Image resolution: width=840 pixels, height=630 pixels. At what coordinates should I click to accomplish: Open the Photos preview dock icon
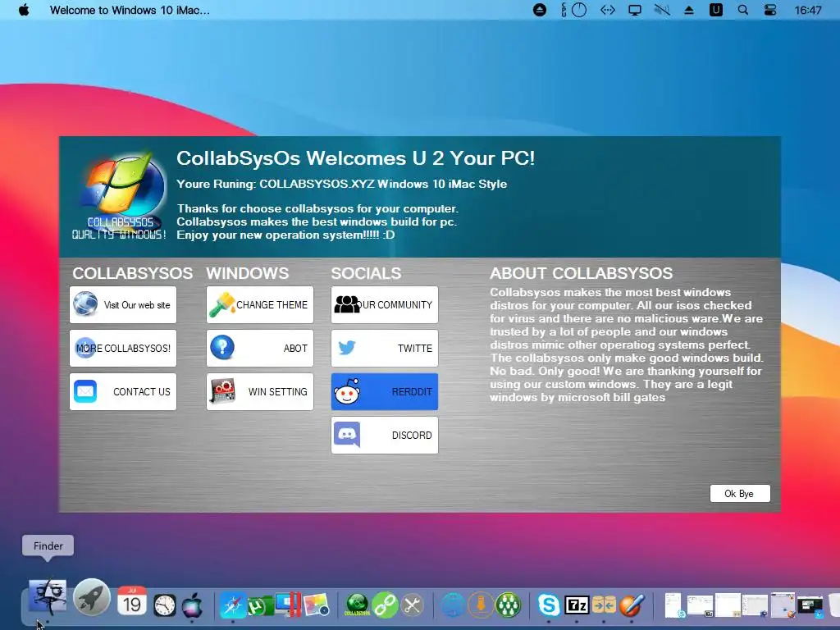(x=316, y=605)
